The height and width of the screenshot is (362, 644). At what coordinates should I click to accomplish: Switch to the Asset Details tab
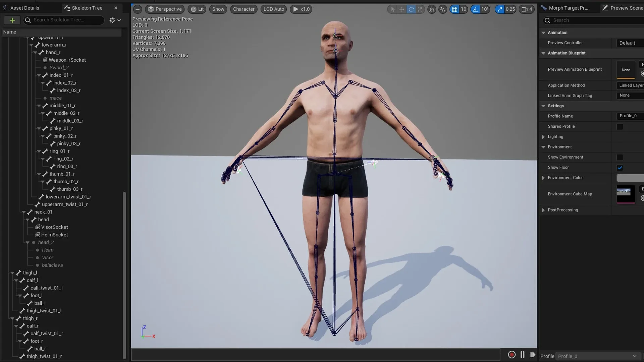click(x=24, y=8)
